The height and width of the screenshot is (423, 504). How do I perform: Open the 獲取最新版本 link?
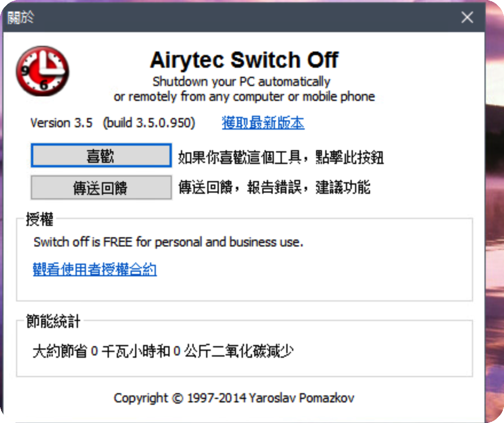point(263,123)
